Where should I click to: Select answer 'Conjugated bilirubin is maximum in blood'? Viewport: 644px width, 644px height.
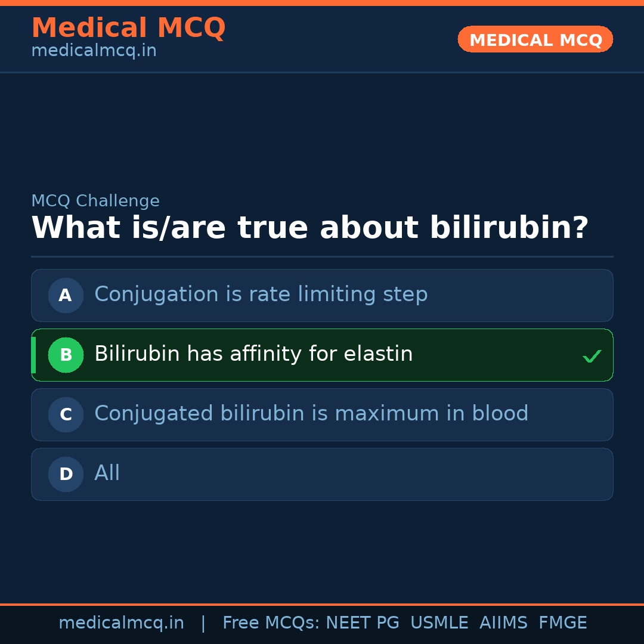[x=311, y=414]
